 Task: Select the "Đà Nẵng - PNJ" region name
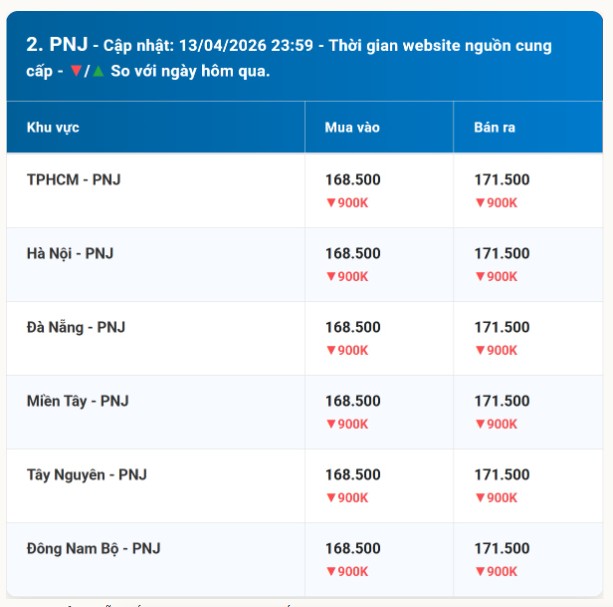(x=76, y=327)
